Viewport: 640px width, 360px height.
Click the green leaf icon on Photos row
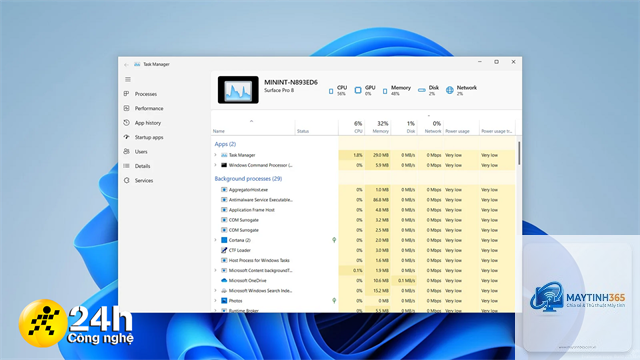click(x=334, y=301)
